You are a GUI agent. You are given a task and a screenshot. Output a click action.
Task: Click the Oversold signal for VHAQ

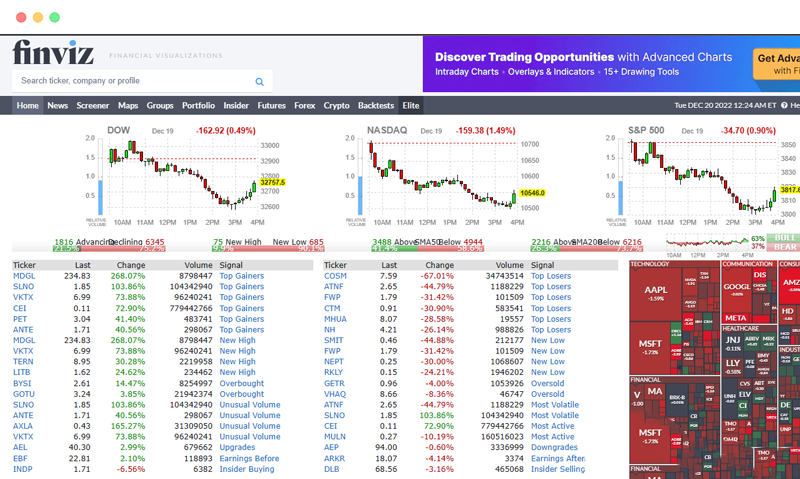(x=547, y=394)
